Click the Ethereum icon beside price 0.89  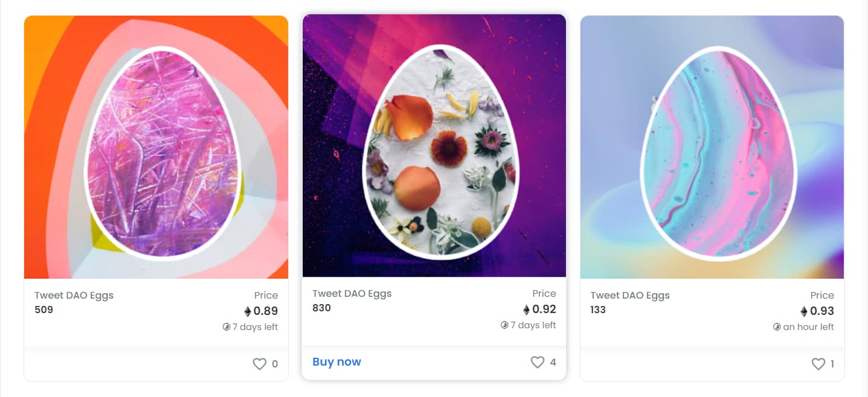pyautogui.click(x=248, y=311)
